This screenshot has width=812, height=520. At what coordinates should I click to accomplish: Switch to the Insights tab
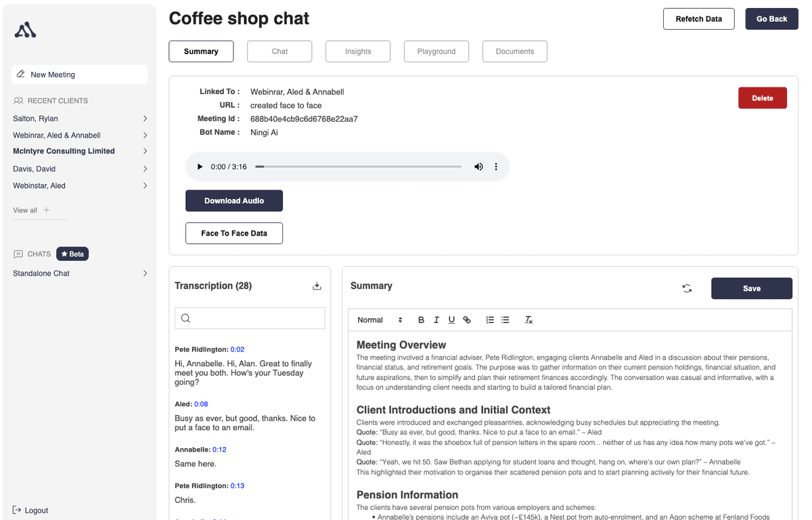358,51
